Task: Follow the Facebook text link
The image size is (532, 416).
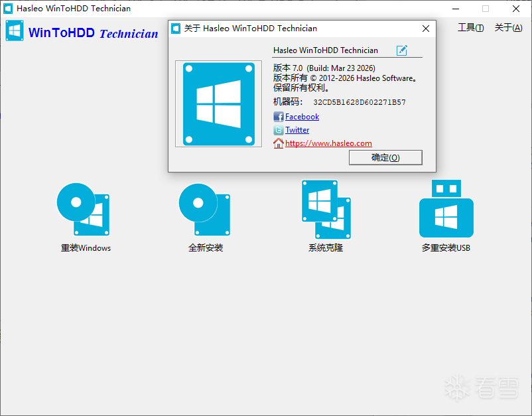Action: [302, 117]
